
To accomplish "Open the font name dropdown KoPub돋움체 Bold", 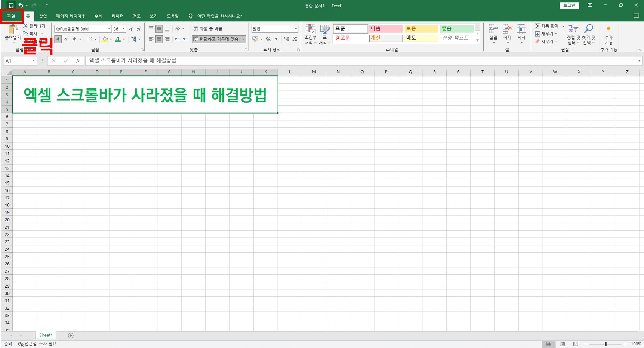I will coord(109,29).
